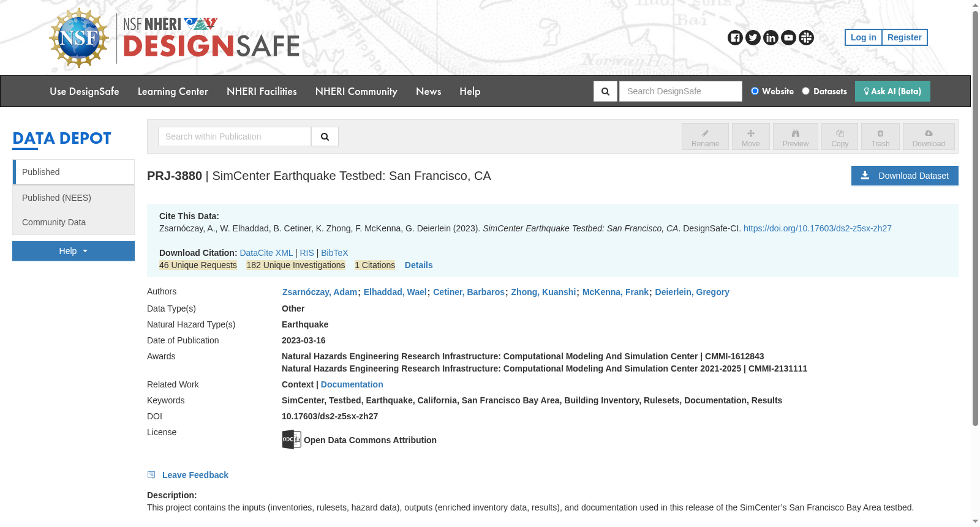The image size is (980, 527).
Task: Download the BibTeX citation
Action: pos(334,253)
